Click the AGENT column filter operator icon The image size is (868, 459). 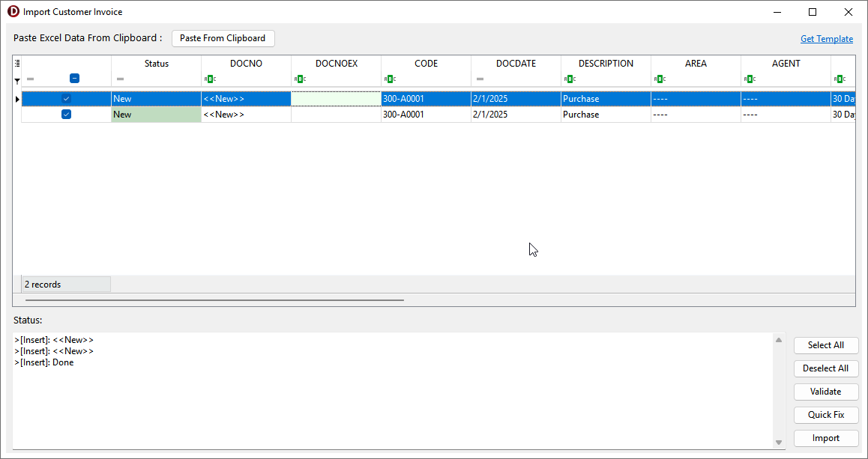pos(750,79)
